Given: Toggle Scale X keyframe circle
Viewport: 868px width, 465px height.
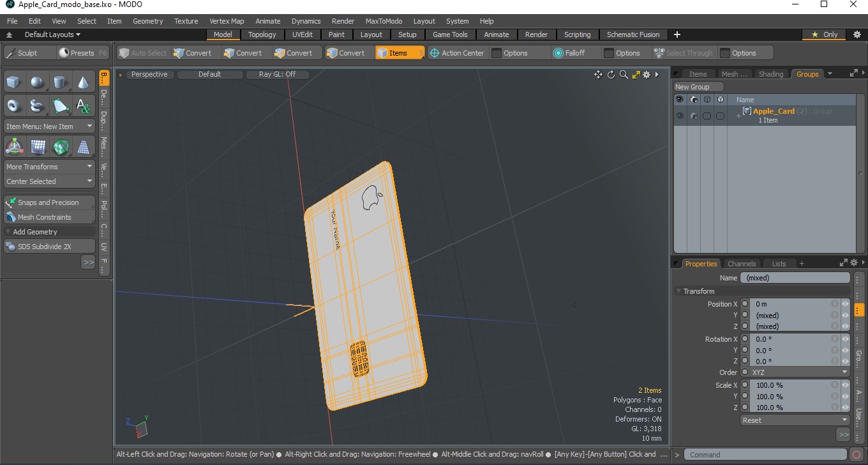Looking at the screenshot, I should (745, 385).
